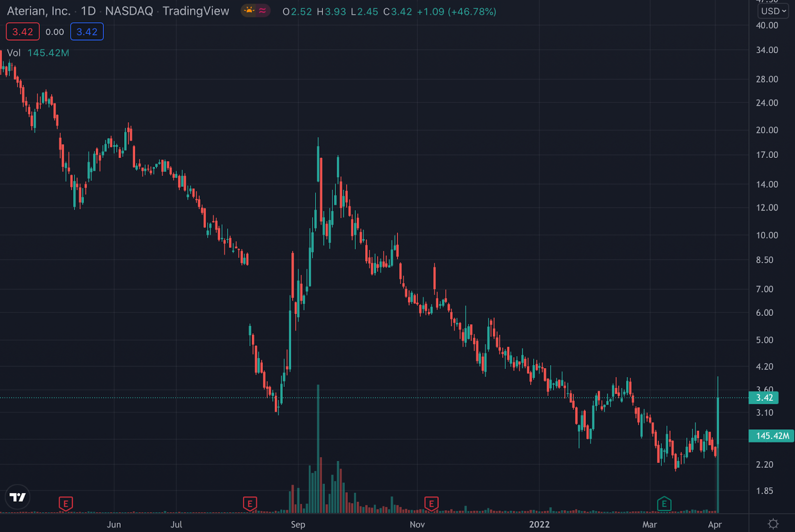Click the Mar label on time axis

[650, 525]
